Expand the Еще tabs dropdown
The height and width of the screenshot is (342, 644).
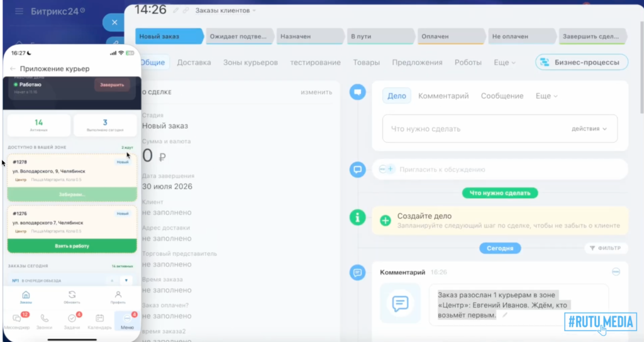(x=504, y=62)
